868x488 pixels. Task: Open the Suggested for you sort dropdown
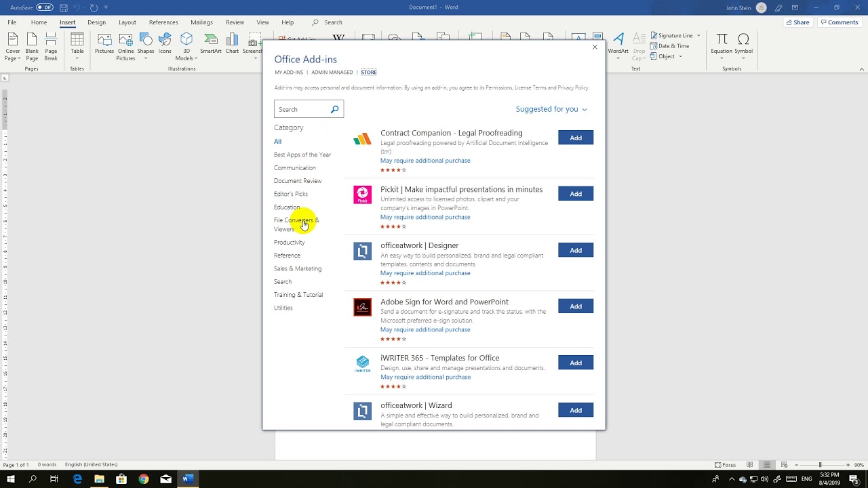(x=551, y=109)
